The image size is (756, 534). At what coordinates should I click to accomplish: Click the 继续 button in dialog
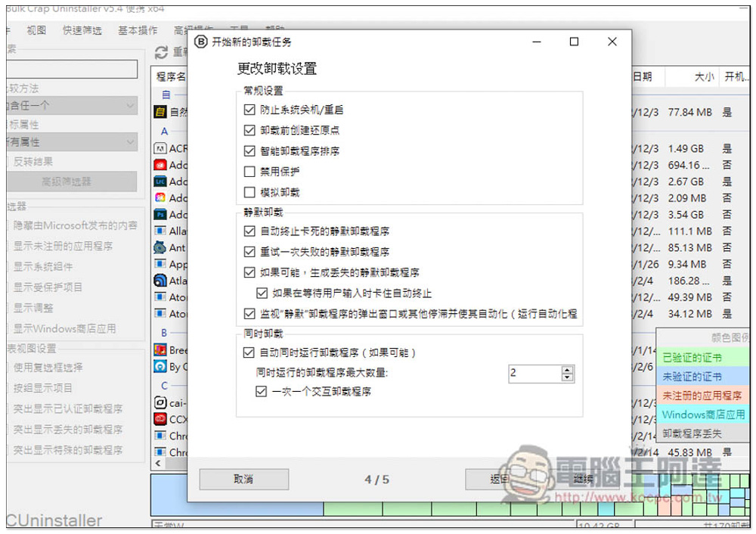coord(582,479)
